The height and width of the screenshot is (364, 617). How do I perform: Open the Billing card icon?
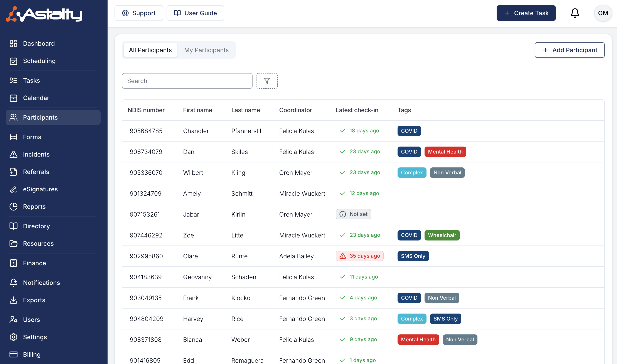pyautogui.click(x=13, y=354)
